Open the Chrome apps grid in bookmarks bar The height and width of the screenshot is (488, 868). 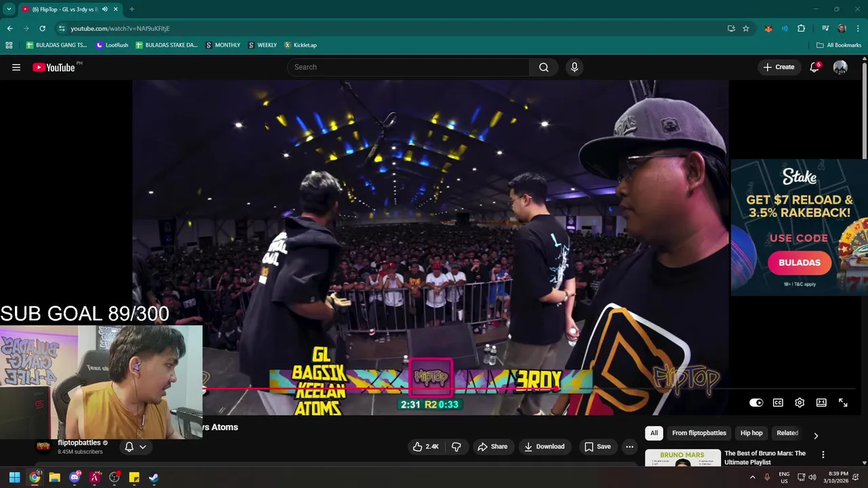click(9, 45)
